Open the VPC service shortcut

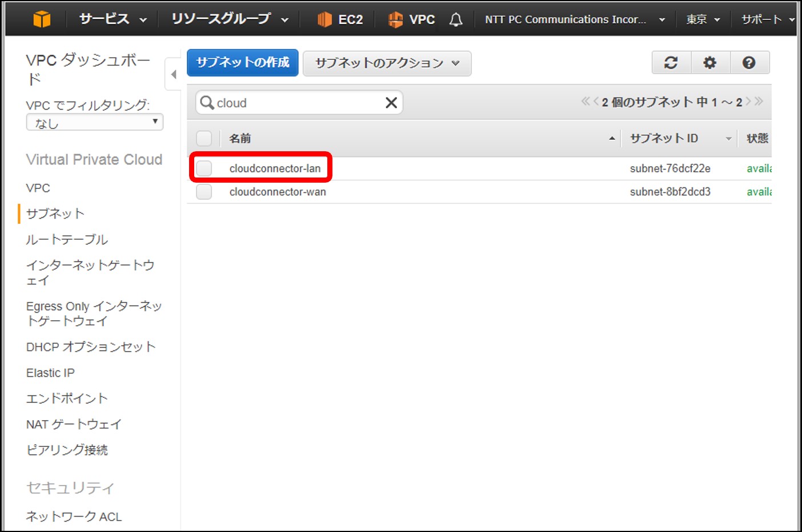pyautogui.click(x=411, y=19)
